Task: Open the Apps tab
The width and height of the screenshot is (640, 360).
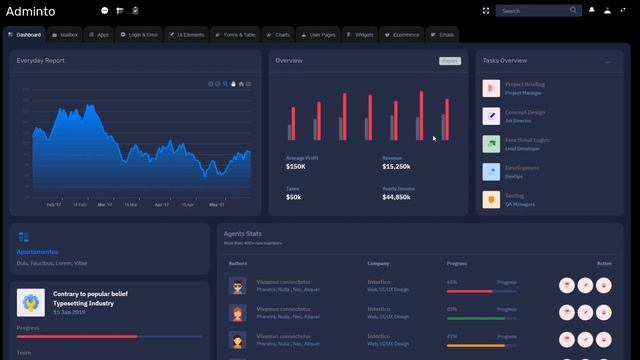Action: tap(99, 35)
